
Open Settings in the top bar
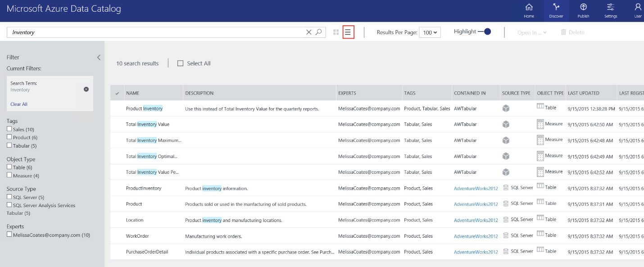click(611, 11)
